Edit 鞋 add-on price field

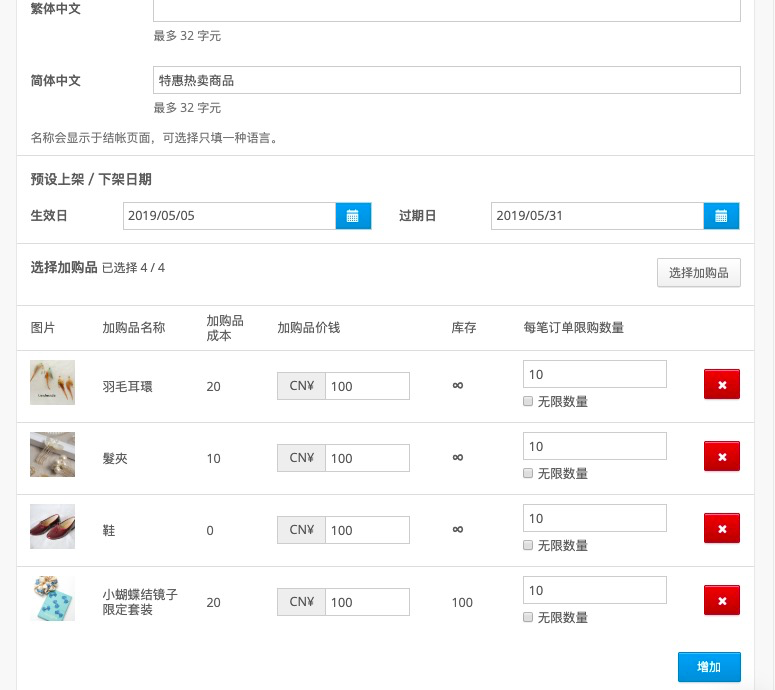click(367, 530)
